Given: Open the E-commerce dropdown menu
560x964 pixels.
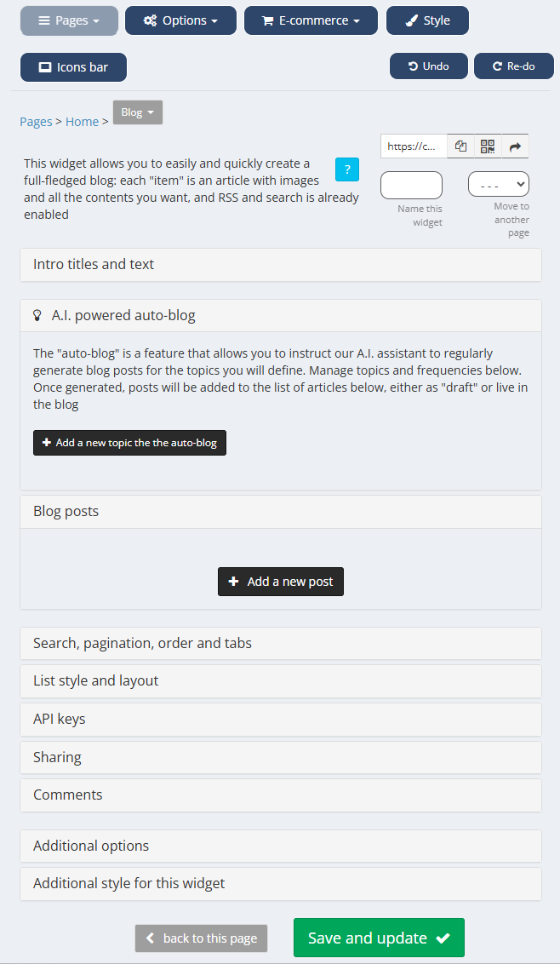Looking at the screenshot, I should pos(311,20).
